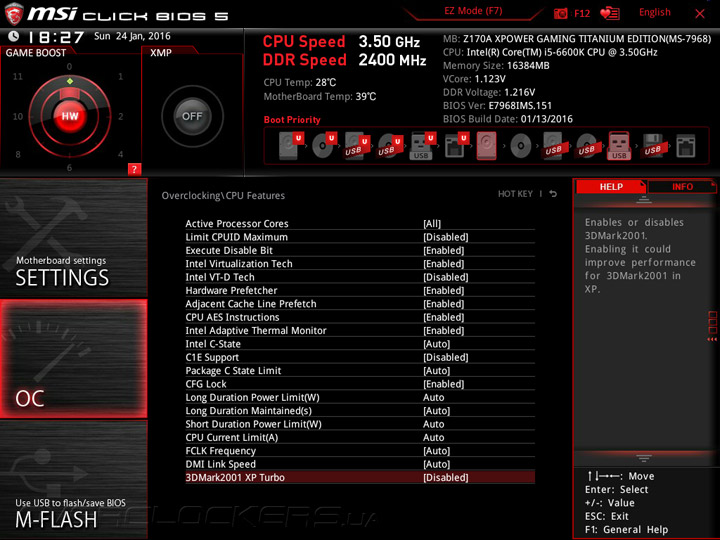Select the 3DMark2001 XP Turbo row label
Screen dimensions: 720x540
tap(235, 477)
